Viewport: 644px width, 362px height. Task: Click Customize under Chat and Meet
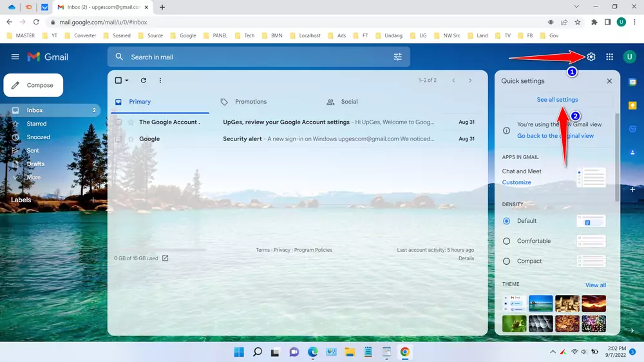click(x=516, y=182)
